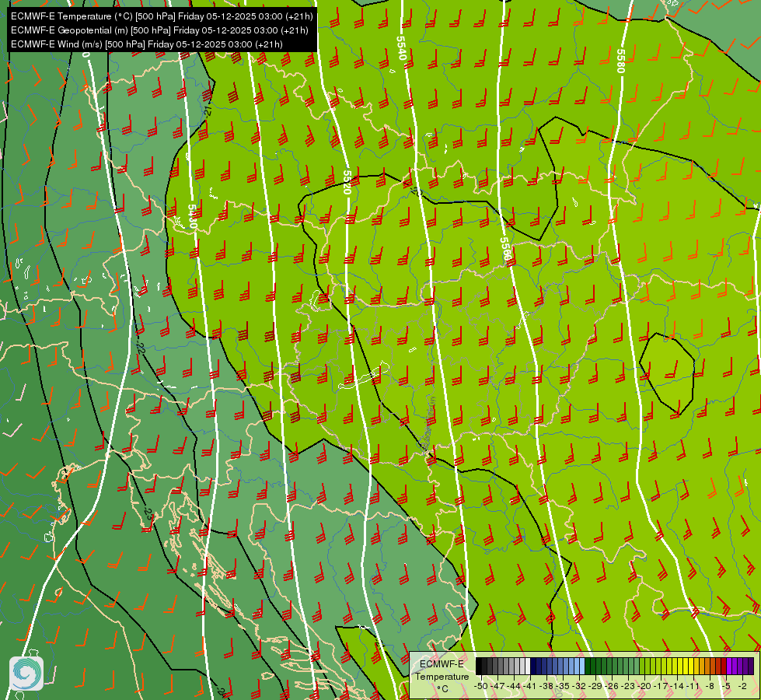Click the 5540 geopotential contour label
761x700 pixels.
(401, 48)
